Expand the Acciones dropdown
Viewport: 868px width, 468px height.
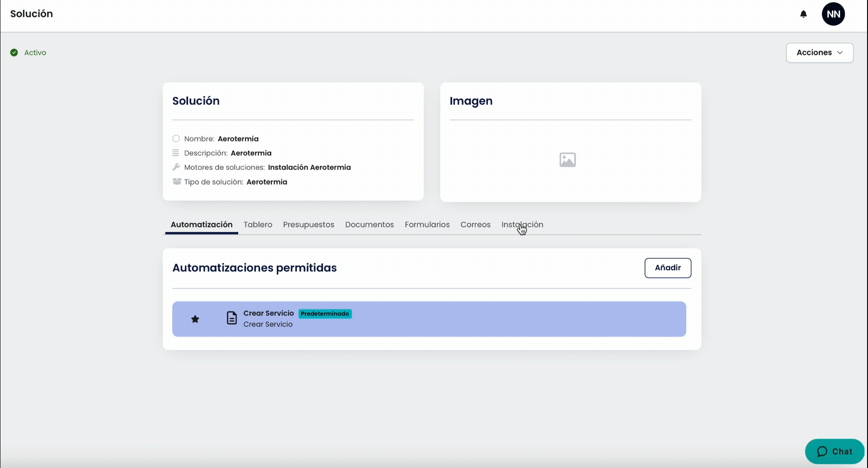819,52
